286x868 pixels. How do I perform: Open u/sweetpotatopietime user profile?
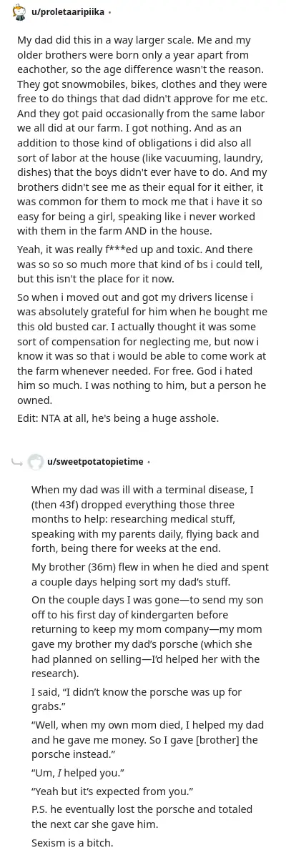(x=96, y=462)
